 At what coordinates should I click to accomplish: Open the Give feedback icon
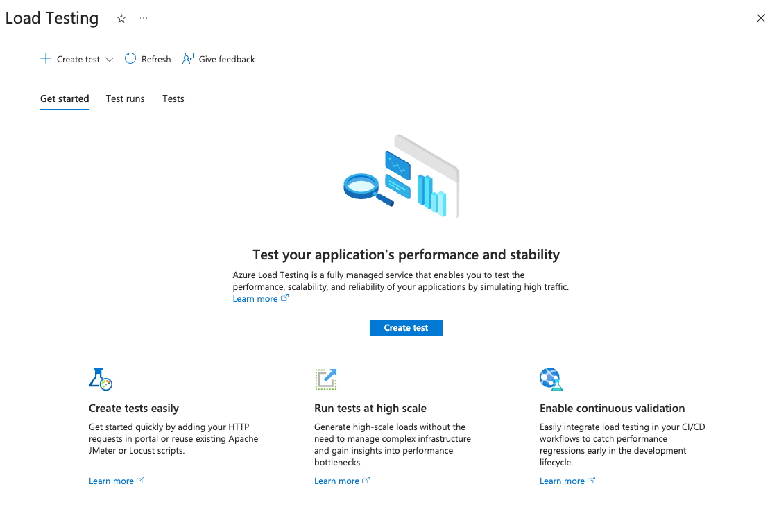(187, 59)
